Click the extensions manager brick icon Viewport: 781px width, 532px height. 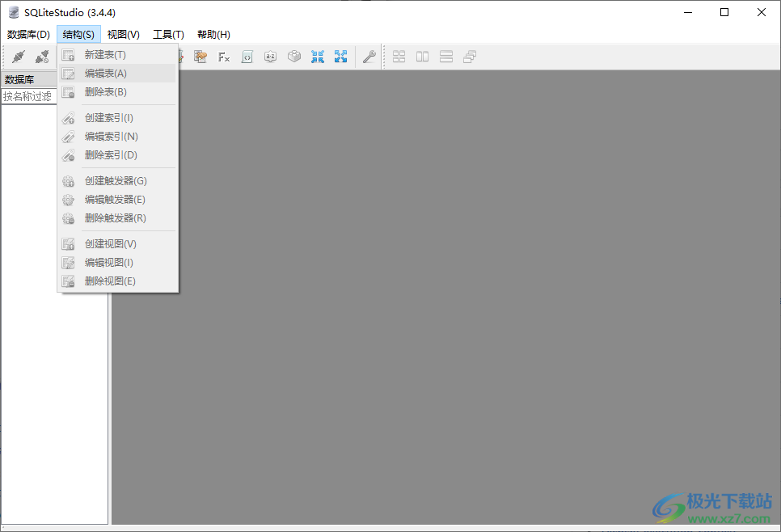(x=294, y=57)
